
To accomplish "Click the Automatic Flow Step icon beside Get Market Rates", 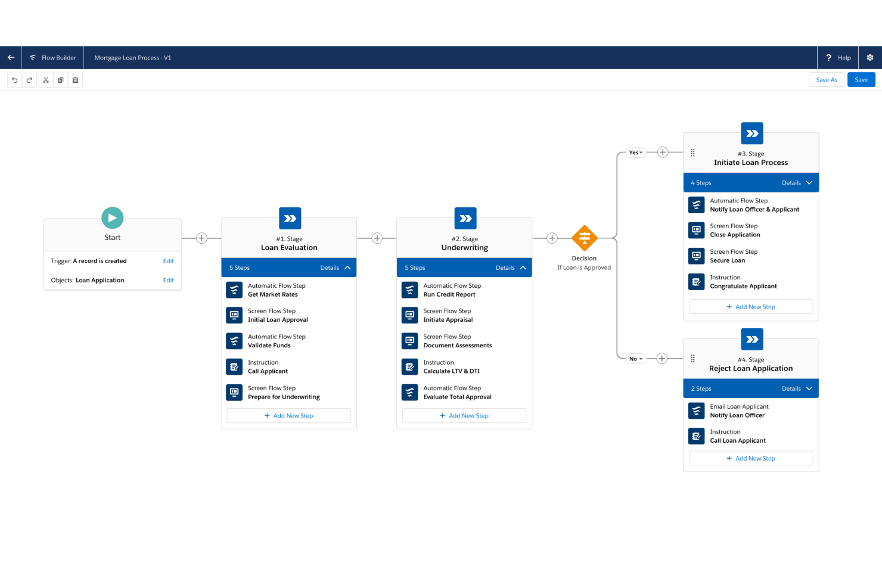I will point(234,290).
